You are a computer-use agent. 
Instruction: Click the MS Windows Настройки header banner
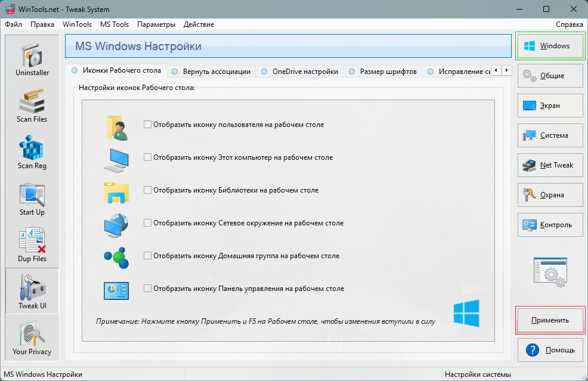288,46
